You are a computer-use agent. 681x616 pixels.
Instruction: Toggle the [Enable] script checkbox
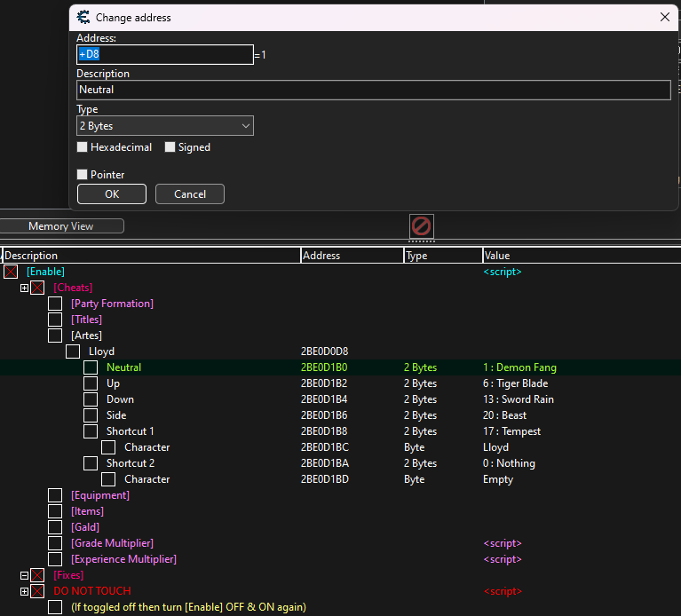pos(11,272)
